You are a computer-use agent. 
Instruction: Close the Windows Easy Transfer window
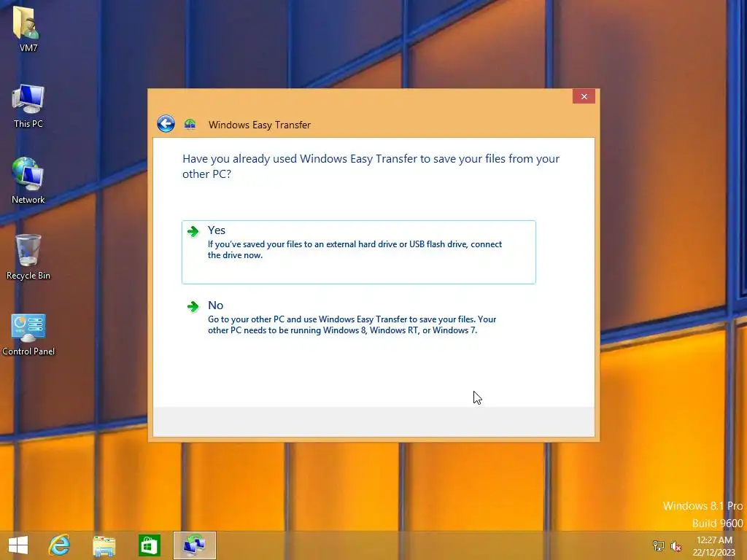(x=584, y=96)
